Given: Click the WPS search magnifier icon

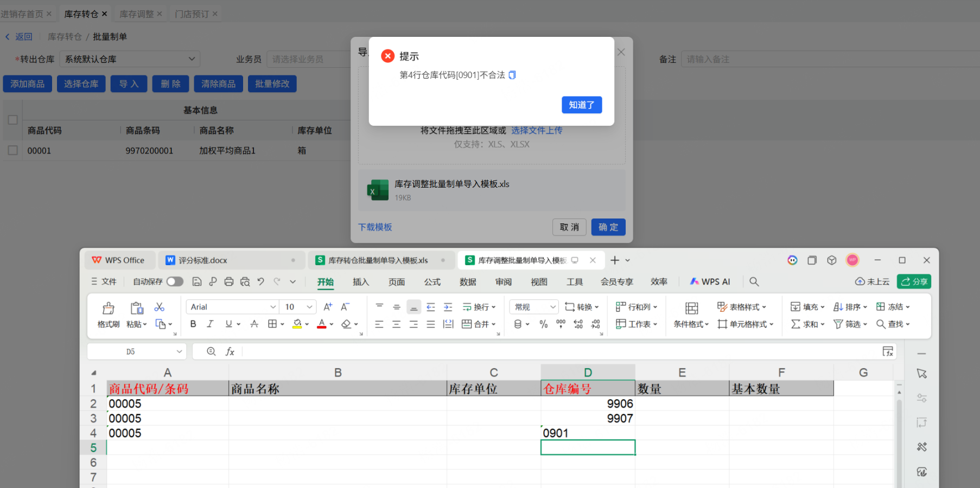Looking at the screenshot, I should [754, 281].
